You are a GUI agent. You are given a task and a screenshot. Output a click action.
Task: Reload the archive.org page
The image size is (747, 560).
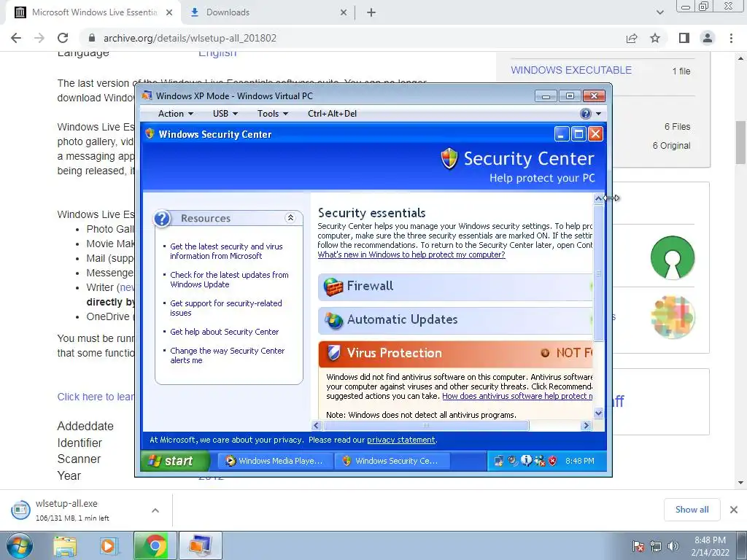coord(63,38)
